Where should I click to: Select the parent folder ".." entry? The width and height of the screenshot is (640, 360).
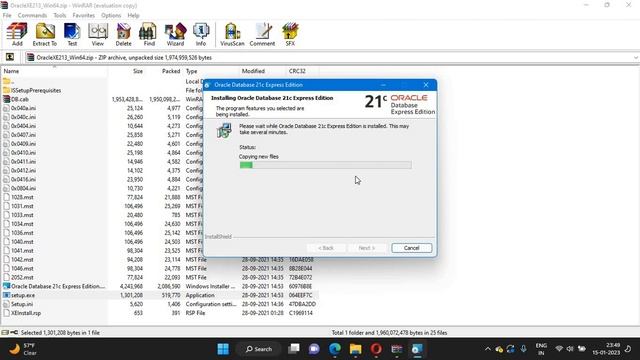9,81
